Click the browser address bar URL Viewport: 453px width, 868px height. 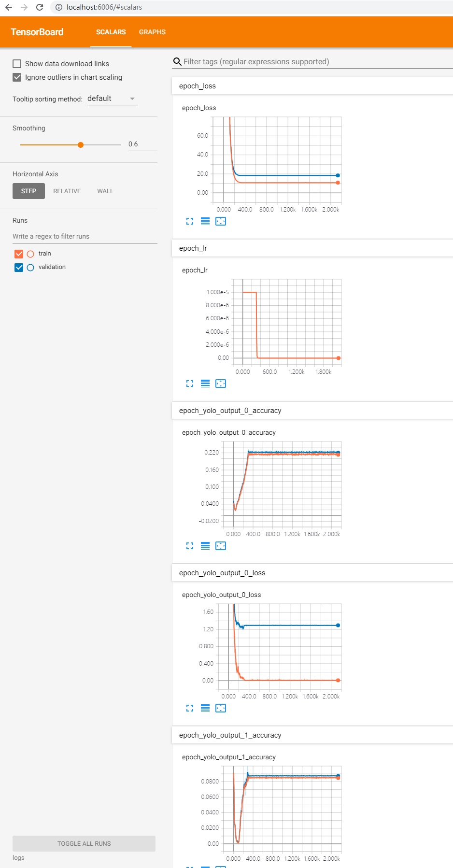[104, 7]
